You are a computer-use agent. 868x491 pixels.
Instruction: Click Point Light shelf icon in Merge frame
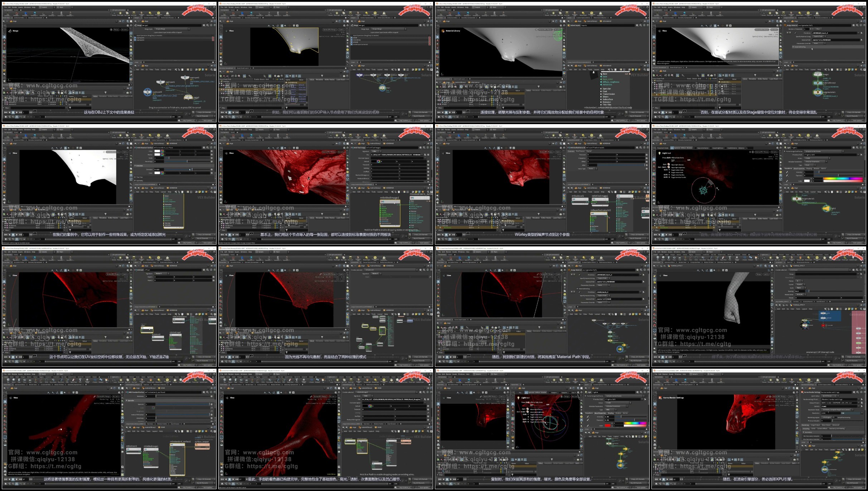pyautogui.click(x=120, y=13)
